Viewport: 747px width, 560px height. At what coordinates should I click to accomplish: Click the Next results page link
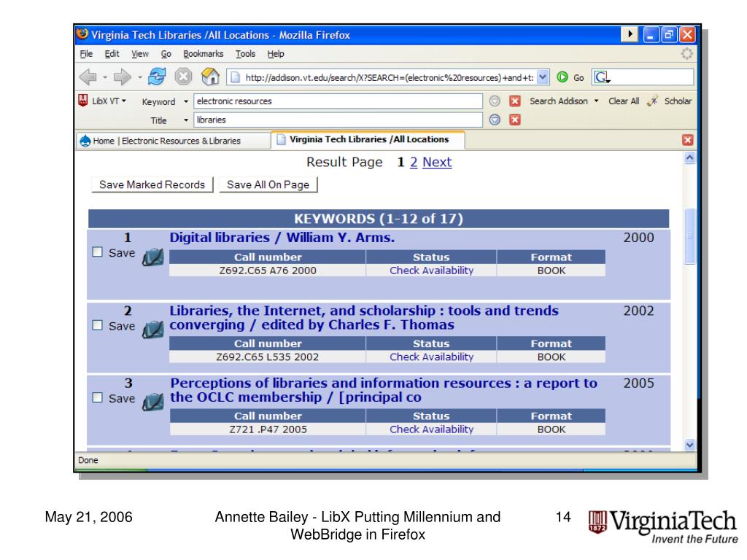coord(437,163)
